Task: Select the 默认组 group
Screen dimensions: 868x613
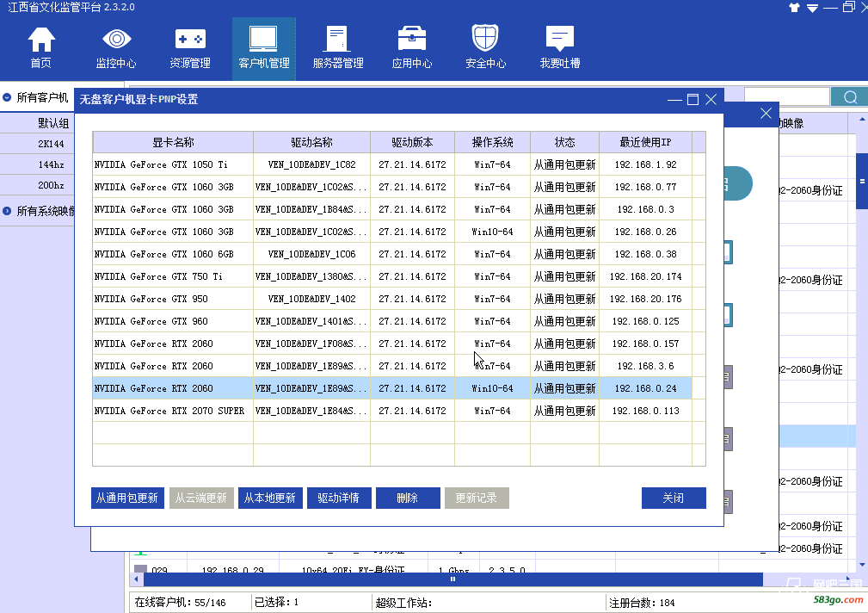Action: click(53, 123)
